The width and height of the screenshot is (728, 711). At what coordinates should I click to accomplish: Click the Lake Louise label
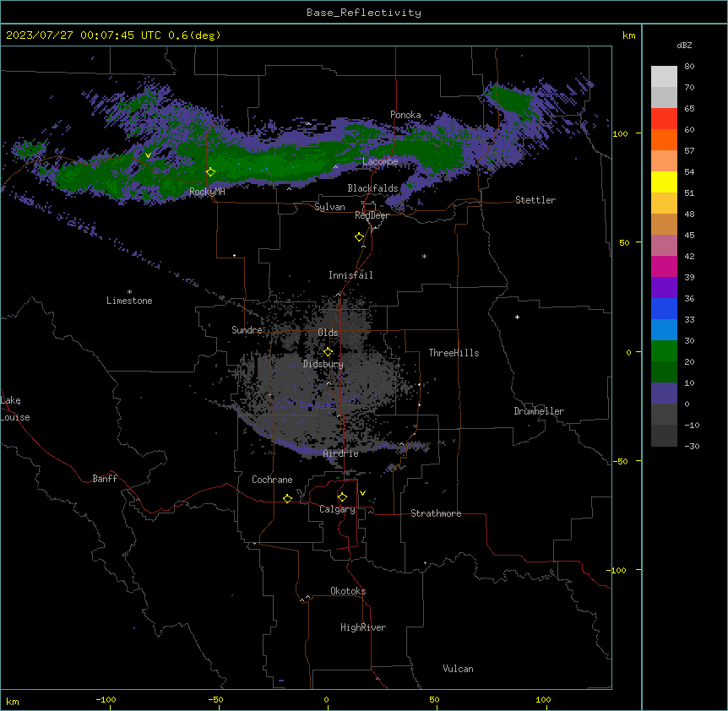coord(15,409)
